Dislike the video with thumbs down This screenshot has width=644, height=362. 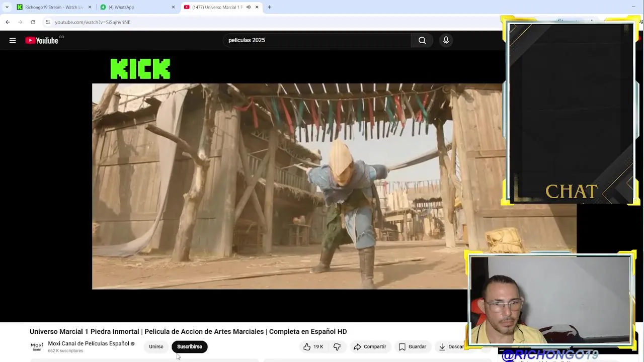tap(337, 346)
